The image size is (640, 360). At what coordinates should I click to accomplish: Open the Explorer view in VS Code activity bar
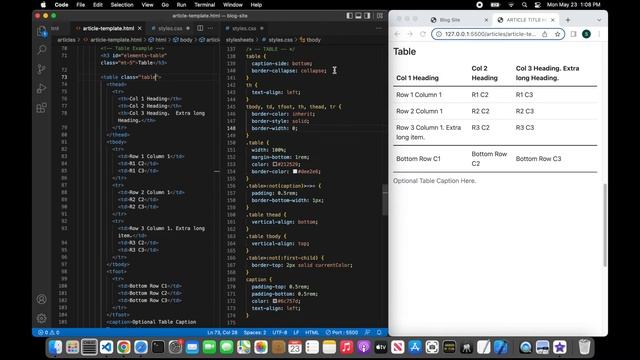click(x=42, y=31)
